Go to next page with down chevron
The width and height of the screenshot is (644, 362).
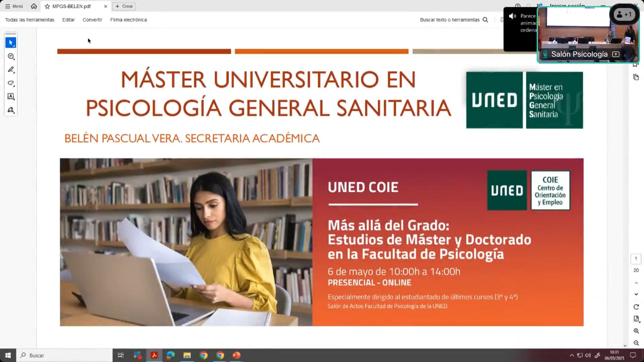tap(636, 294)
